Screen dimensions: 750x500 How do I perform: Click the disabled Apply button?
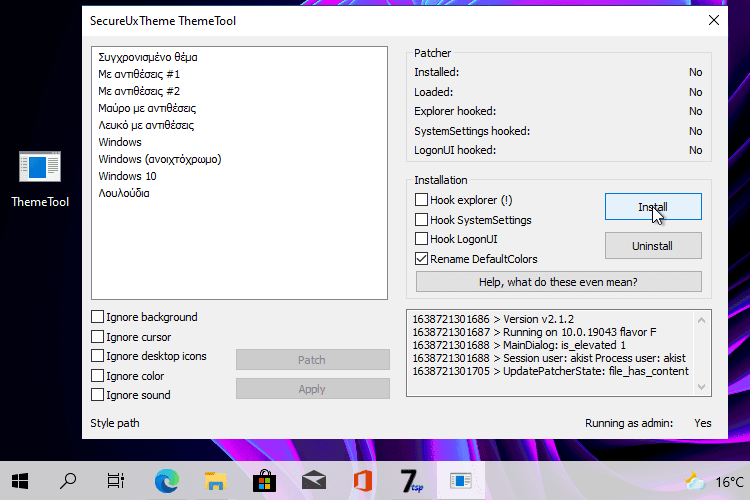tap(313, 389)
